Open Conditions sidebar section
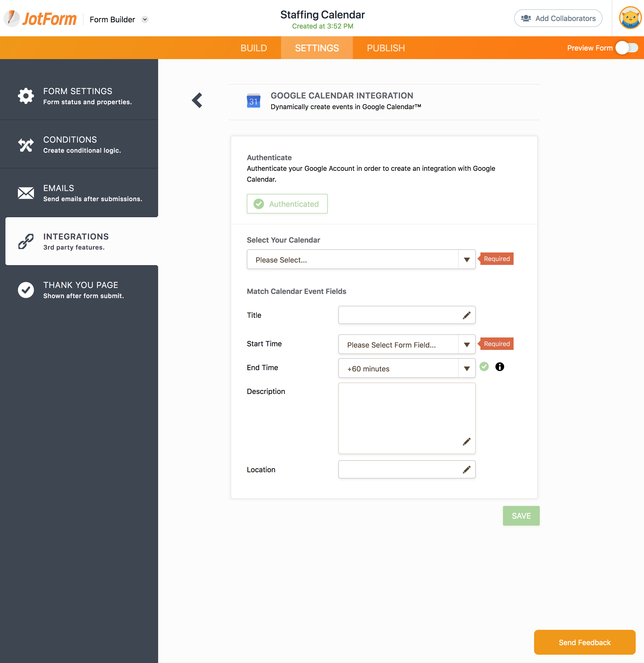This screenshot has width=644, height=663. 79,144
